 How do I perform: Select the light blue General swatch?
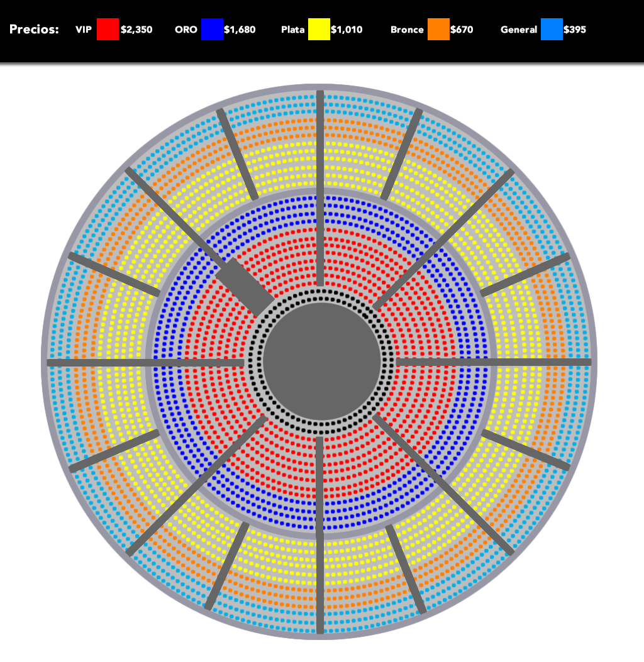click(552, 30)
